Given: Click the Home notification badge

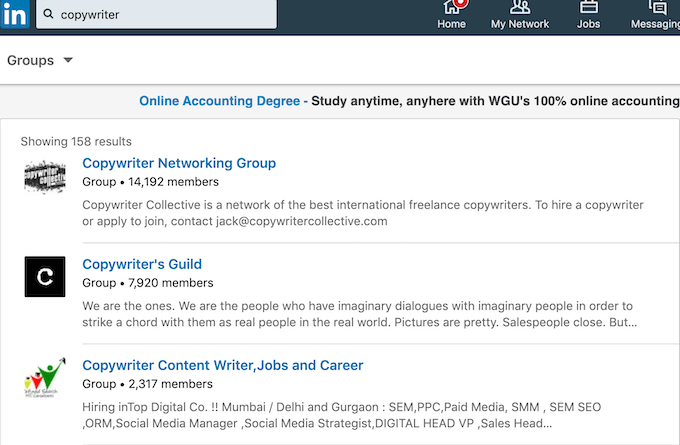Looking at the screenshot, I should tap(461, 3).
